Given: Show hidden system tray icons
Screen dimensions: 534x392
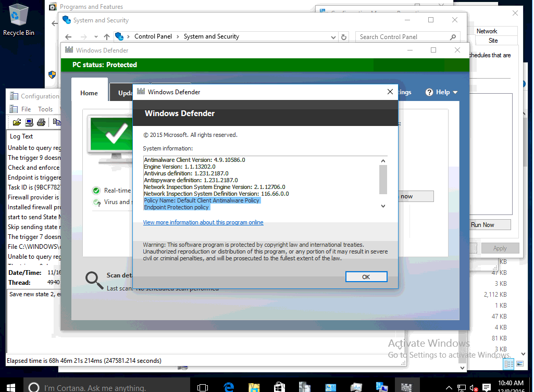Looking at the screenshot, I should (x=449, y=388).
